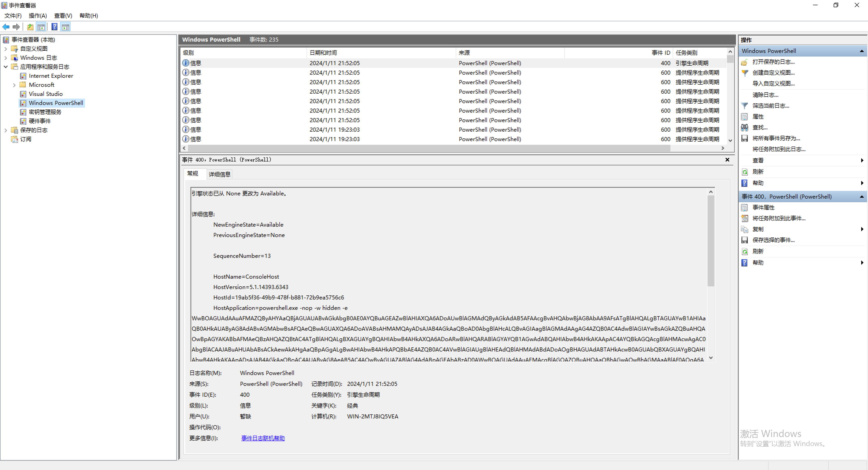This screenshot has width=868, height=470.
Task: Open the 操作(A) menu
Action: [x=37, y=16]
